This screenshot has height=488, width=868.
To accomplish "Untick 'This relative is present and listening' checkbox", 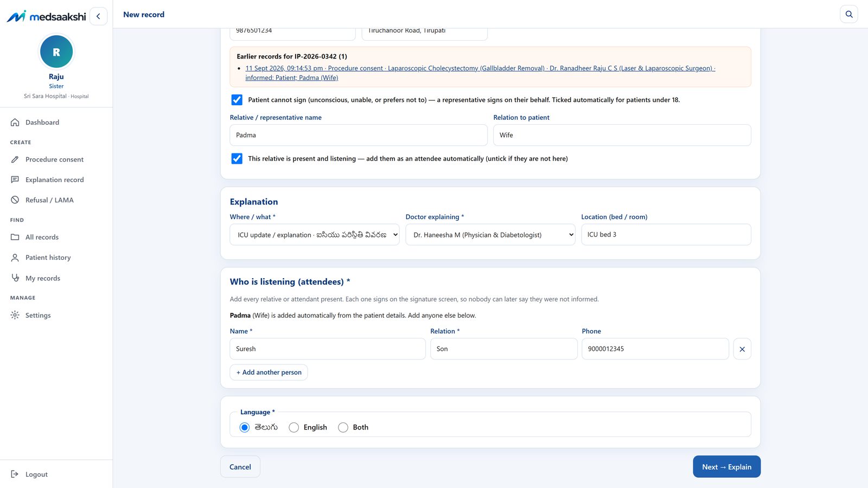I will pyautogui.click(x=237, y=158).
